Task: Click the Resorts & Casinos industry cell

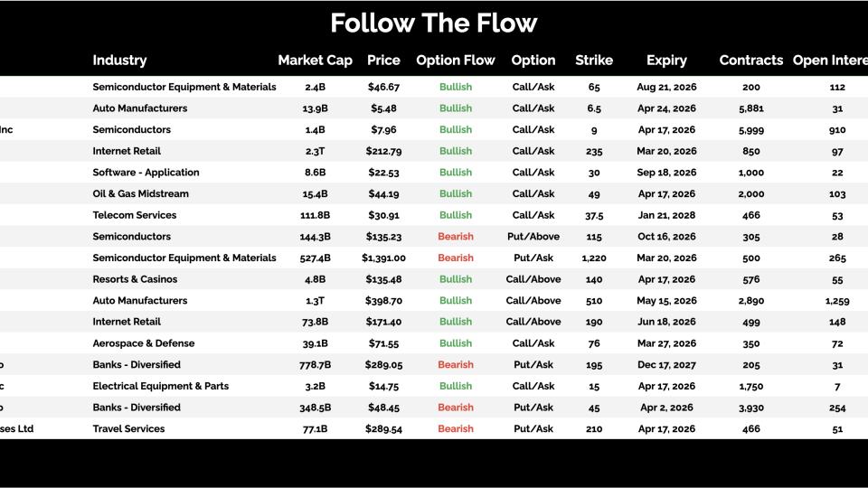Action: click(135, 279)
